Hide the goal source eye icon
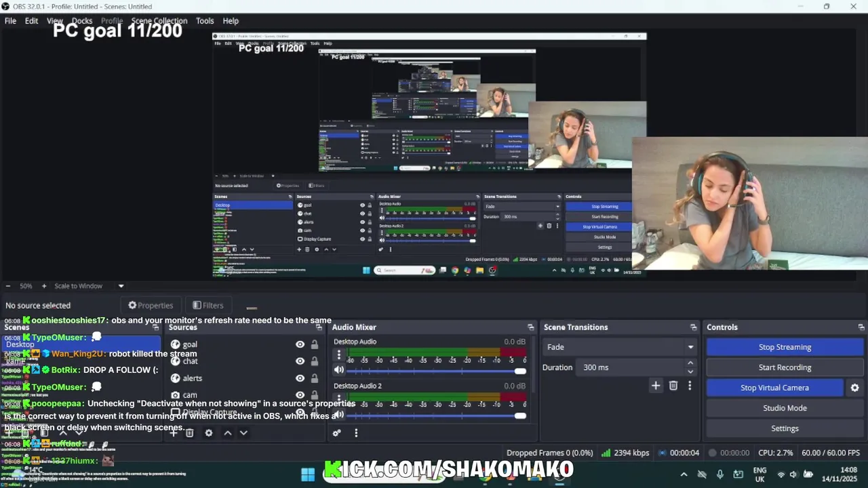Image resolution: width=868 pixels, height=488 pixels. (x=300, y=344)
